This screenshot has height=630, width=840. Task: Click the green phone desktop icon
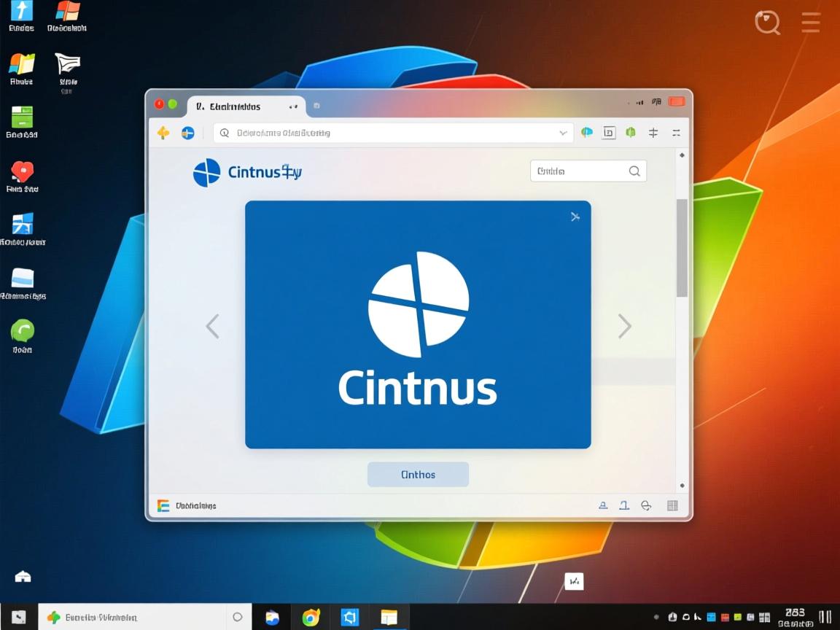pyautogui.click(x=23, y=331)
